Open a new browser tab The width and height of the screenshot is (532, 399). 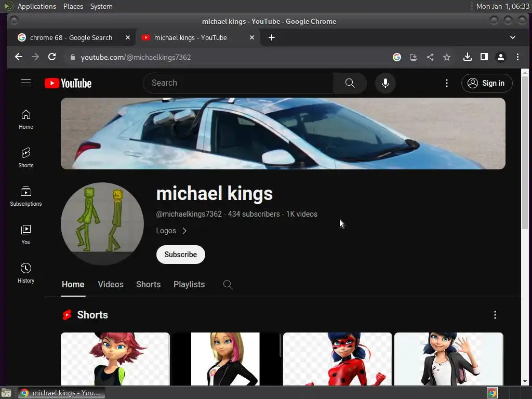[x=271, y=37]
